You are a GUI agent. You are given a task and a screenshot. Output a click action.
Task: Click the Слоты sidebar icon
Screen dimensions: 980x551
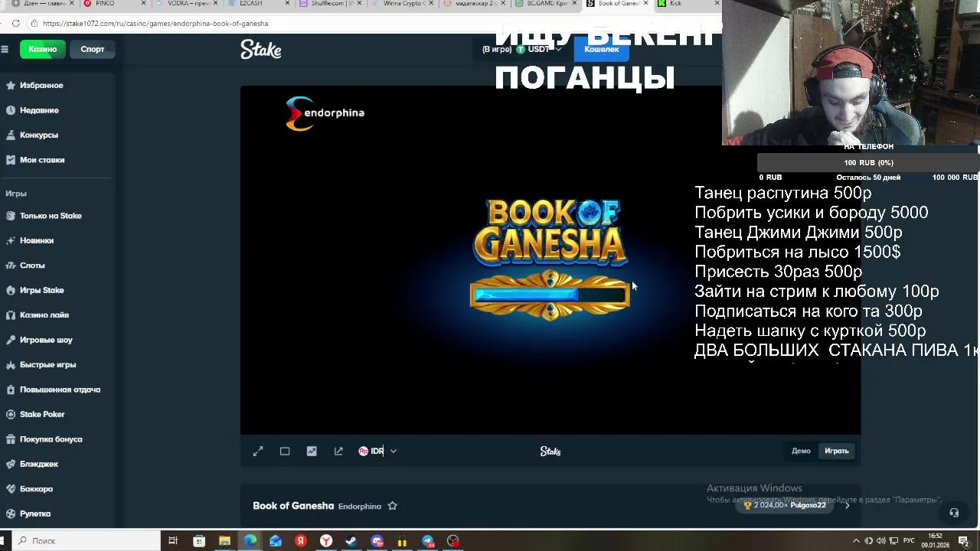pyautogui.click(x=11, y=266)
